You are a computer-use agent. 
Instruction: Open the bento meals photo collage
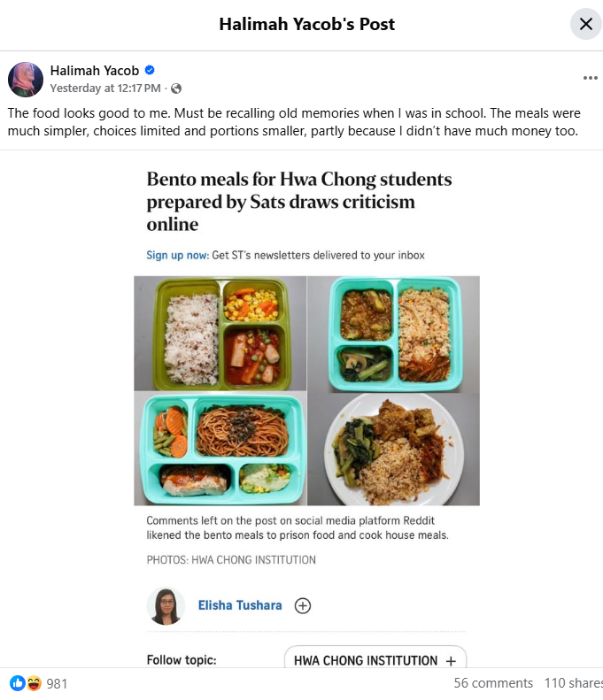[307, 390]
